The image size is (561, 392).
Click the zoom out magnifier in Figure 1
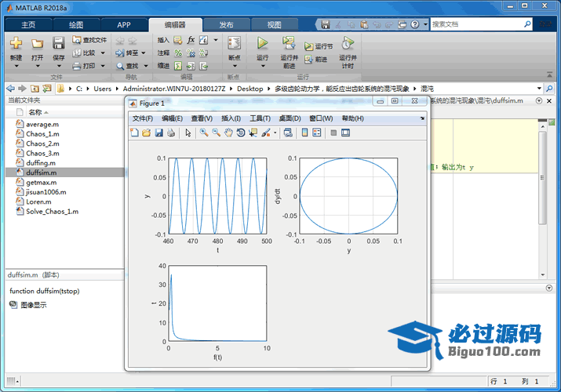(x=216, y=133)
